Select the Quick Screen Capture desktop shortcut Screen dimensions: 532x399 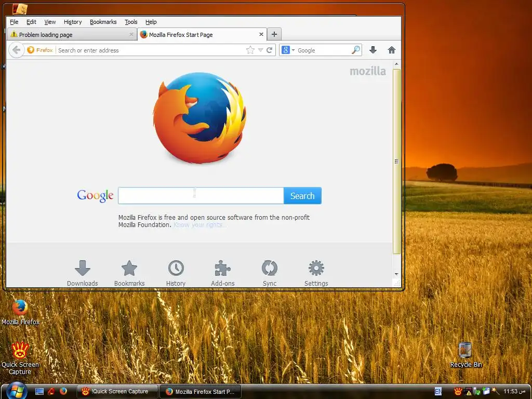pyautogui.click(x=20, y=358)
